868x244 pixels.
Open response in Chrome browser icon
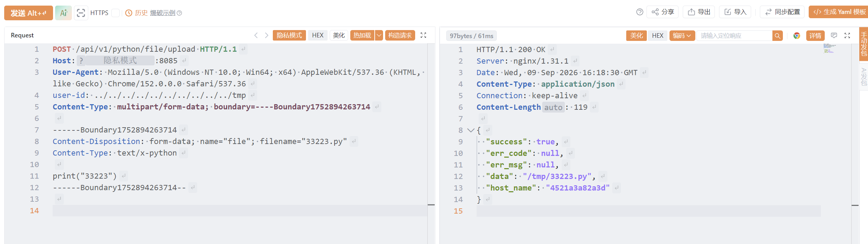coord(796,36)
